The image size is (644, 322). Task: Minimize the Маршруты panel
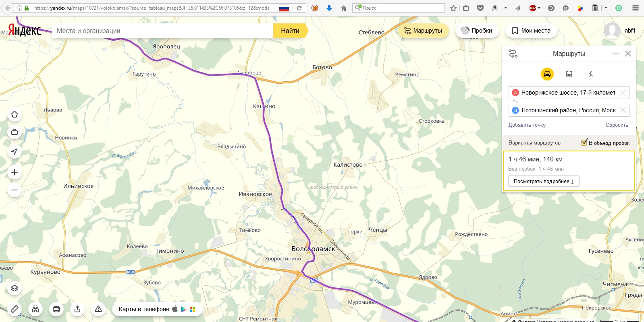(615, 54)
